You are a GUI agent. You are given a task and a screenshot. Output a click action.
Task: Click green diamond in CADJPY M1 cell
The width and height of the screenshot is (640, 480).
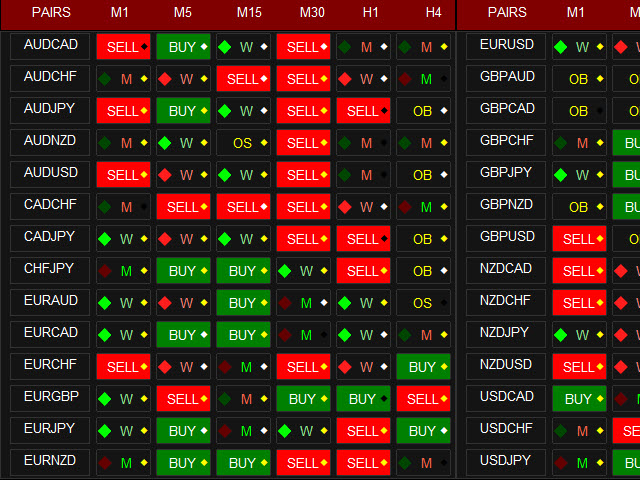(x=104, y=239)
